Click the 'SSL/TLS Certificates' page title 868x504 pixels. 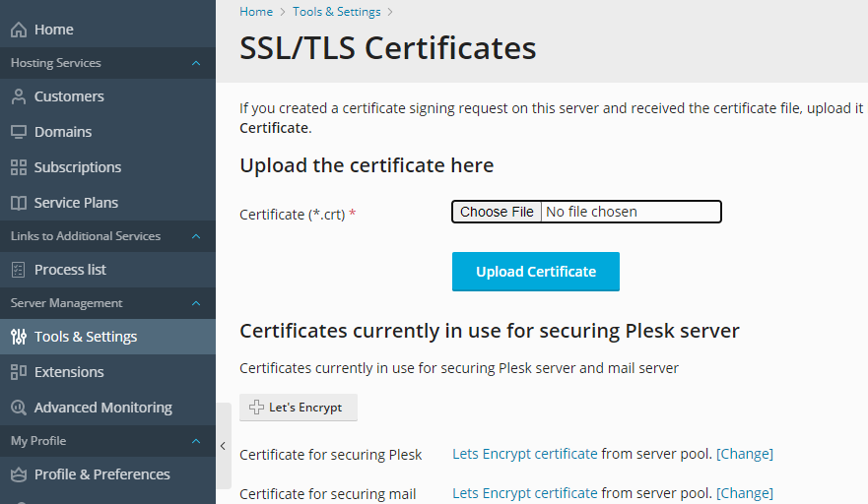tap(387, 47)
